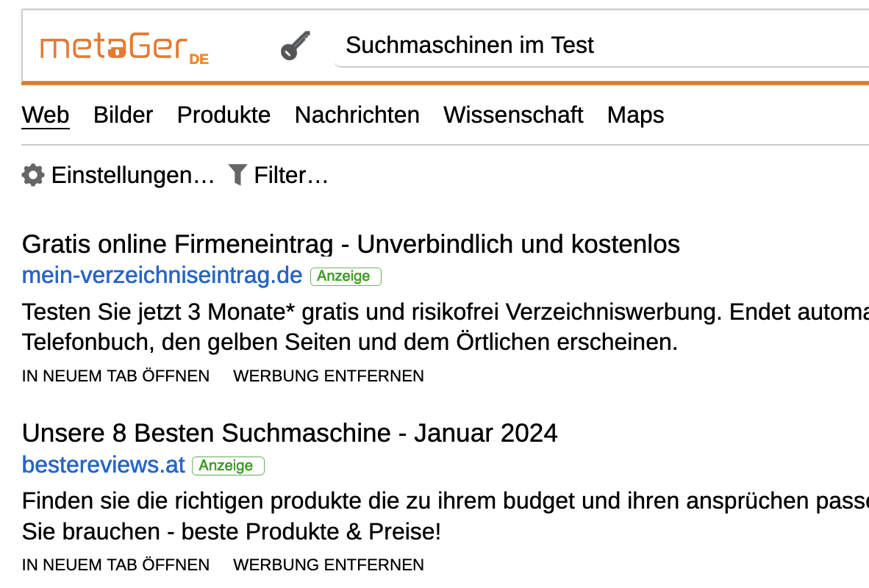869x588 pixels.
Task: Switch to the Produkte tab
Action: [x=223, y=115]
